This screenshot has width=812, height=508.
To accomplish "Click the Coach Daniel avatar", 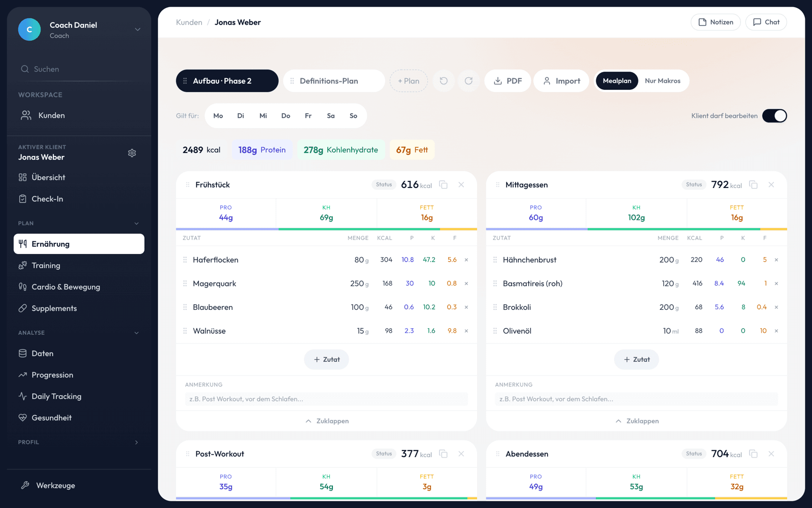I will click(x=29, y=29).
